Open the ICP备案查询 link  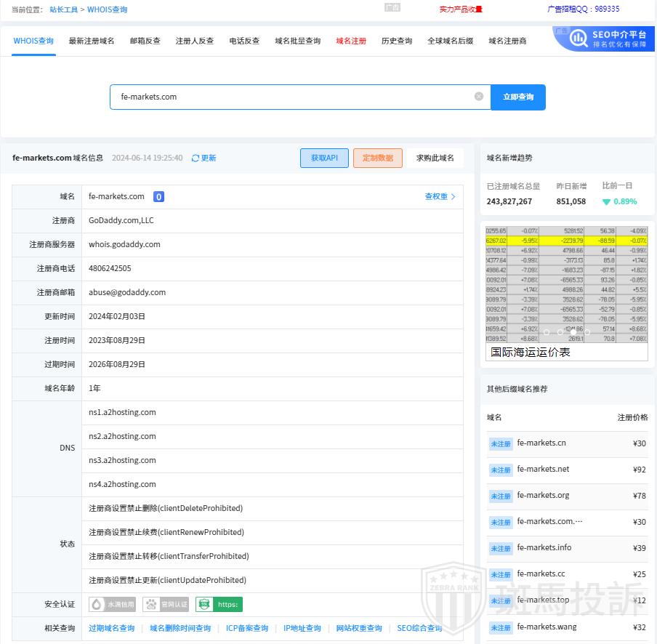click(x=246, y=628)
